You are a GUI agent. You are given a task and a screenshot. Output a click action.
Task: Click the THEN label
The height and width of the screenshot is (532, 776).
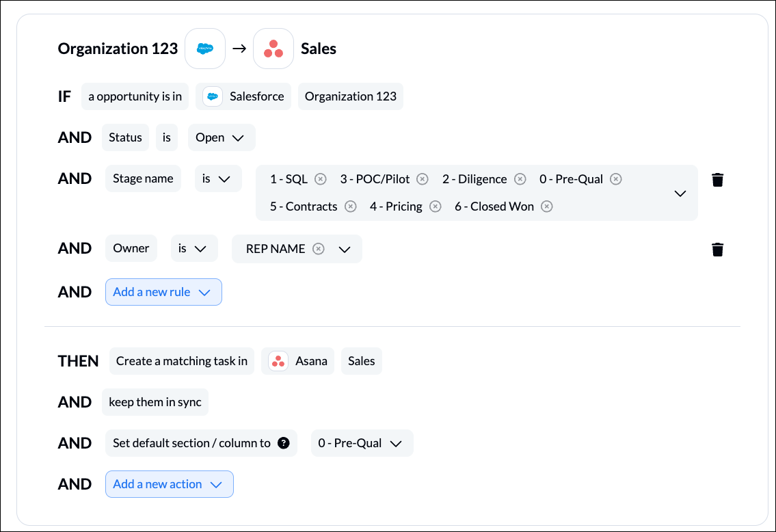(x=78, y=361)
